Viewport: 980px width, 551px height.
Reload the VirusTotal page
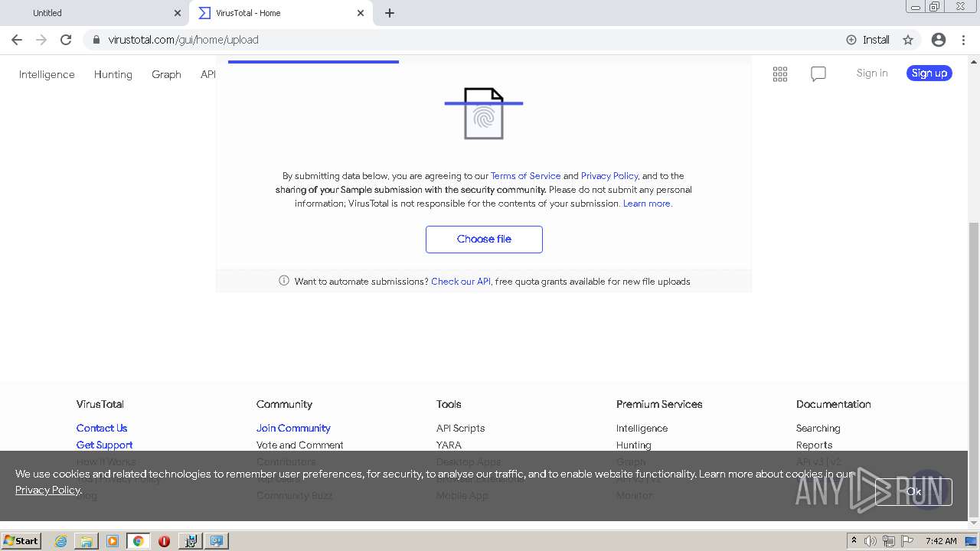66,40
